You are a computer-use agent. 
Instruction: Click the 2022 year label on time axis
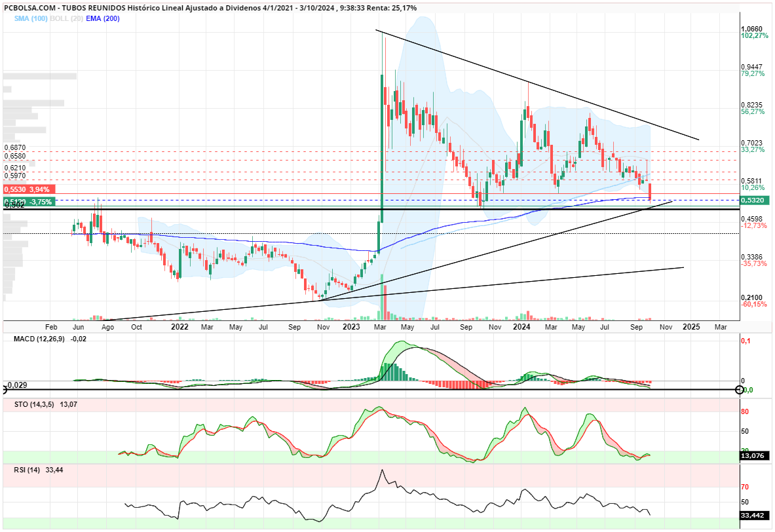pos(179,327)
